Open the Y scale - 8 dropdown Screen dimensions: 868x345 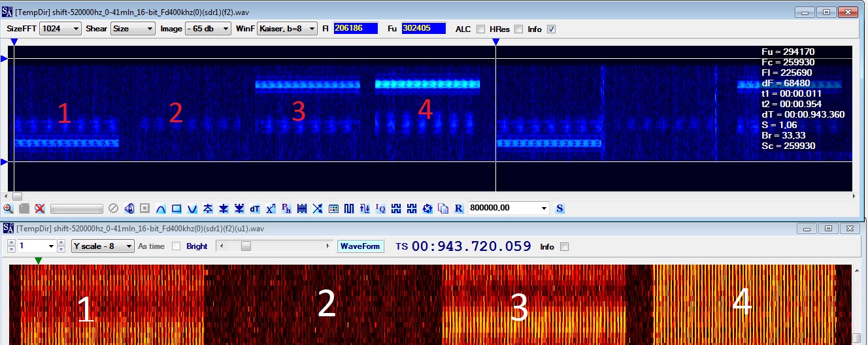[x=103, y=246]
